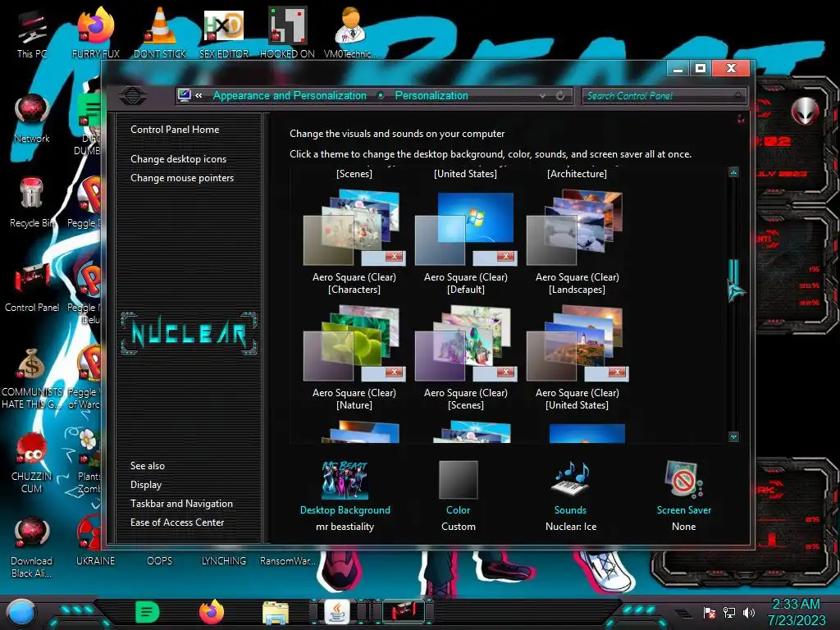Click the address bar refresh button

pos(560,96)
